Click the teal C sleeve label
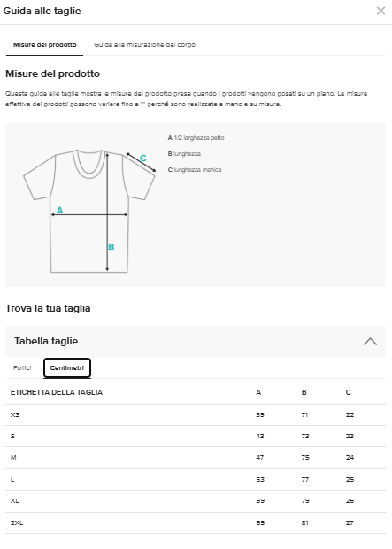Viewport: 392px width, 549px height. 142,159
